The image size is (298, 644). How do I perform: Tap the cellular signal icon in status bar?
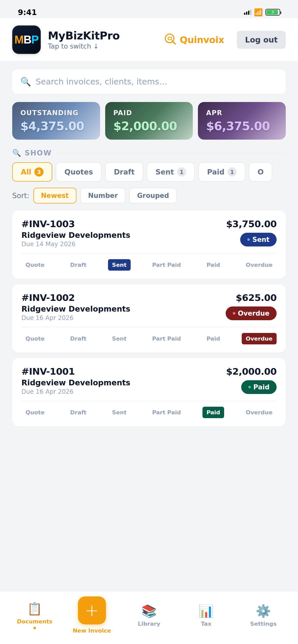coord(248,12)
